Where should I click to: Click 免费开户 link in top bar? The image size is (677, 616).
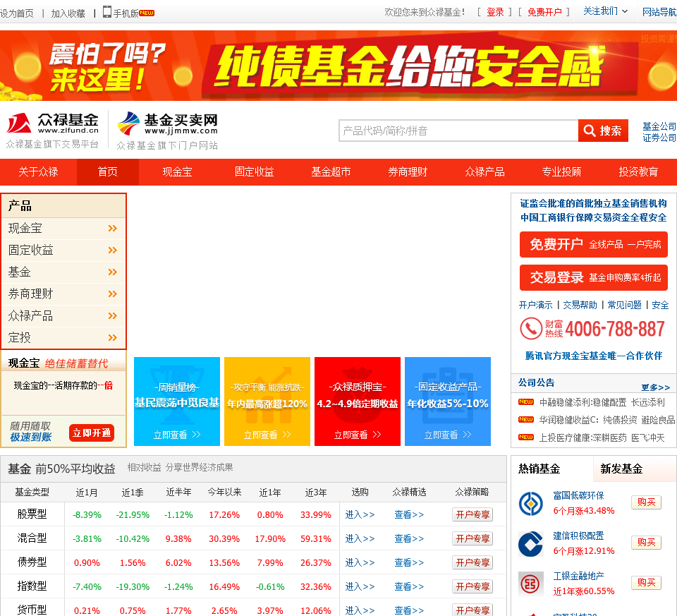pos(544,12)
